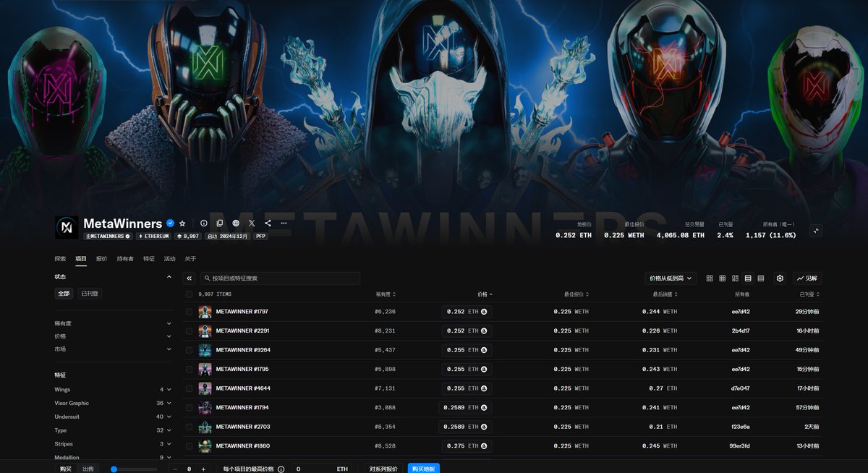868x473 pixels.
Task: Select the list rows view icon
Action: tap(748, 278)
